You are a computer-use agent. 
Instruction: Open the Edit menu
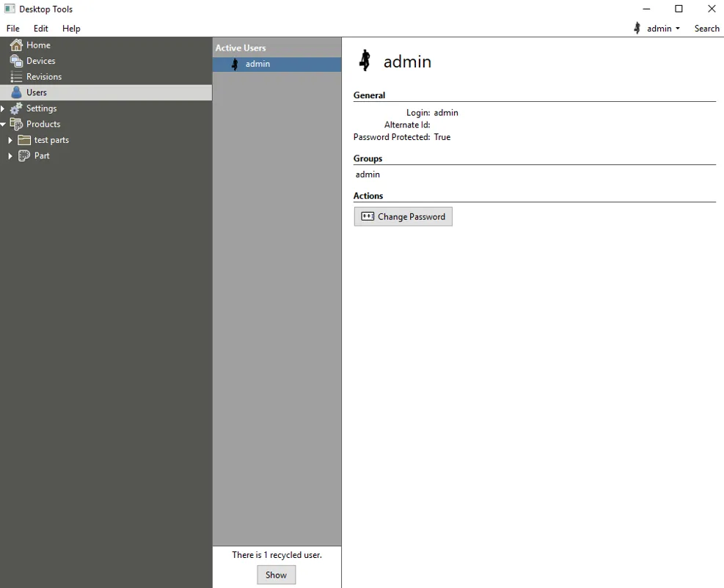(41, 29)
